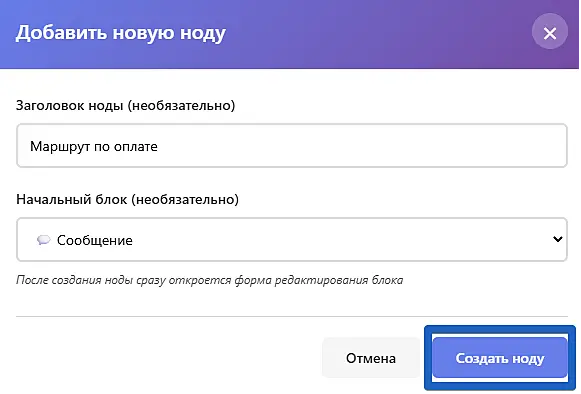Click the empty area inside title input
Image resolution: width=581 pixels, height=394 pixels.
click(361, 146)
